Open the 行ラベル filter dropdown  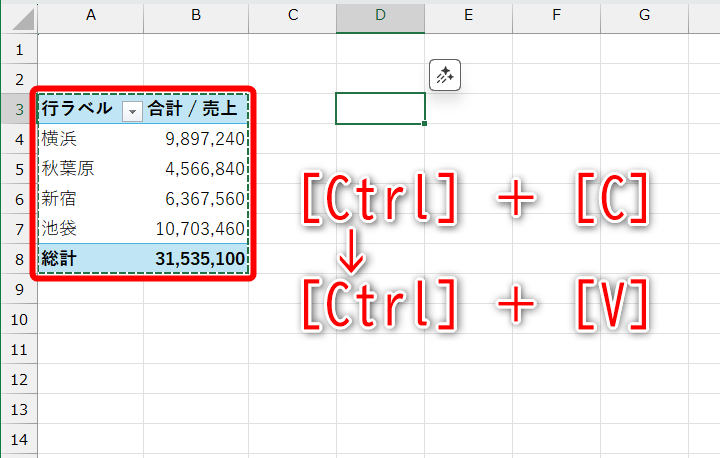(132, 111)
